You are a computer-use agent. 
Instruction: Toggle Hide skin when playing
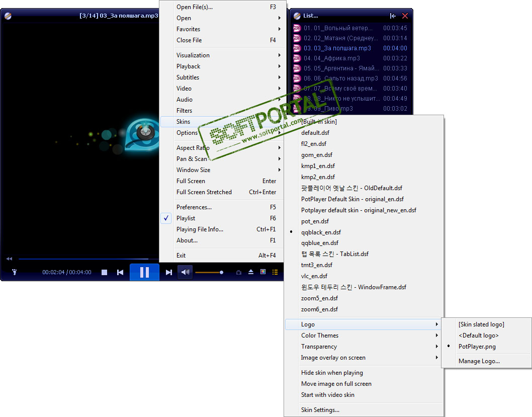tap(364, 373)
